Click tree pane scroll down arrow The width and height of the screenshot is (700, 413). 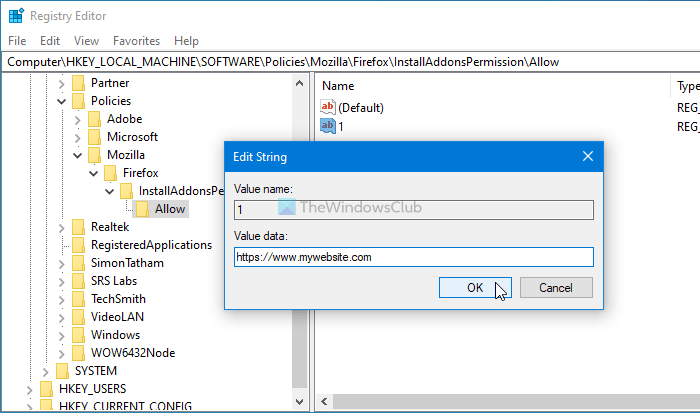click(300, 402)
